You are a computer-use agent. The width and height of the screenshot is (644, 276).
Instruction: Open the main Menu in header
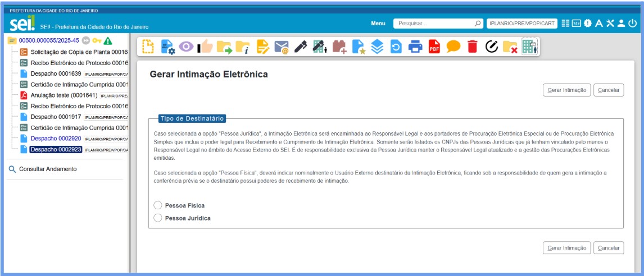pyautogui.click(x=378, y=24)
